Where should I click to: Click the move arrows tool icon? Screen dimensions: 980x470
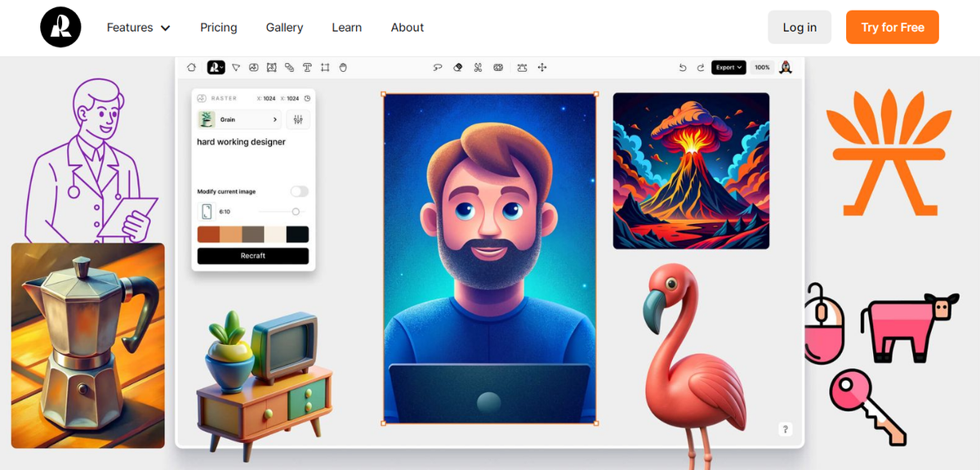542,67
